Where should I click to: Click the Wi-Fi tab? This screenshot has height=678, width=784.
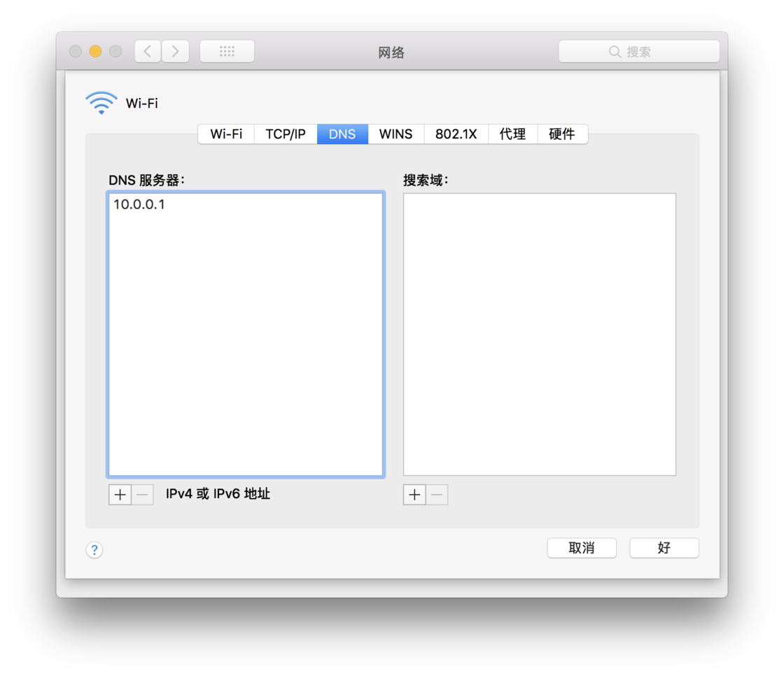tap(226, 134)
